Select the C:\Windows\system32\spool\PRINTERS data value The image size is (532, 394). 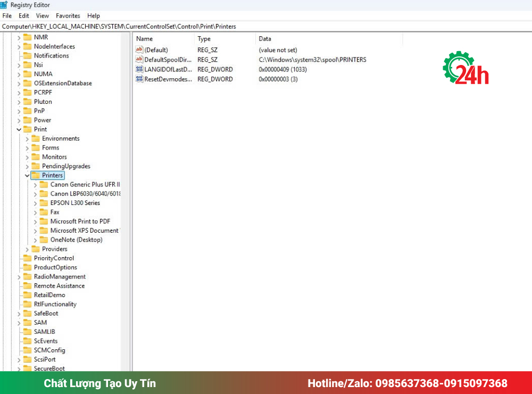[x=312, y=60]
